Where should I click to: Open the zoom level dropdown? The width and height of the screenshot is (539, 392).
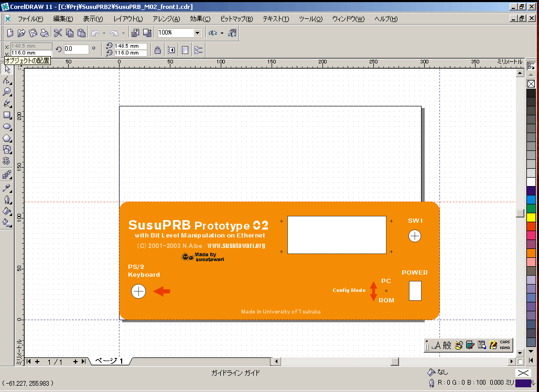click(197, 33)
